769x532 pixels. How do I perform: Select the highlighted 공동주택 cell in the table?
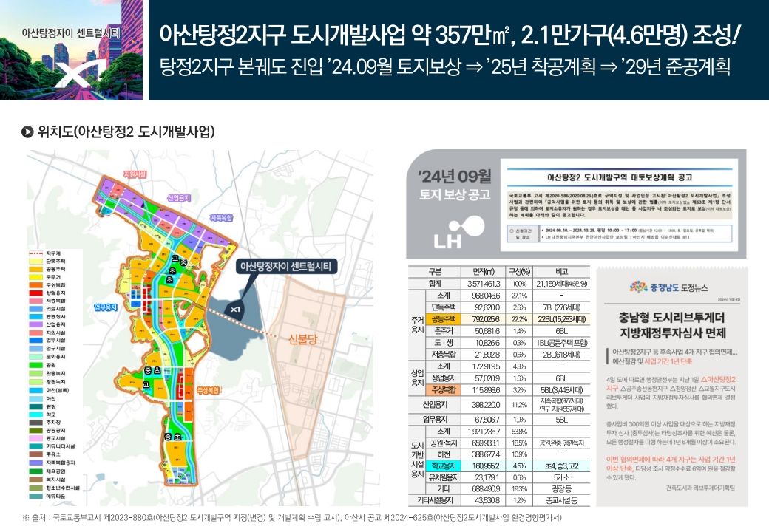click(441, 318)
